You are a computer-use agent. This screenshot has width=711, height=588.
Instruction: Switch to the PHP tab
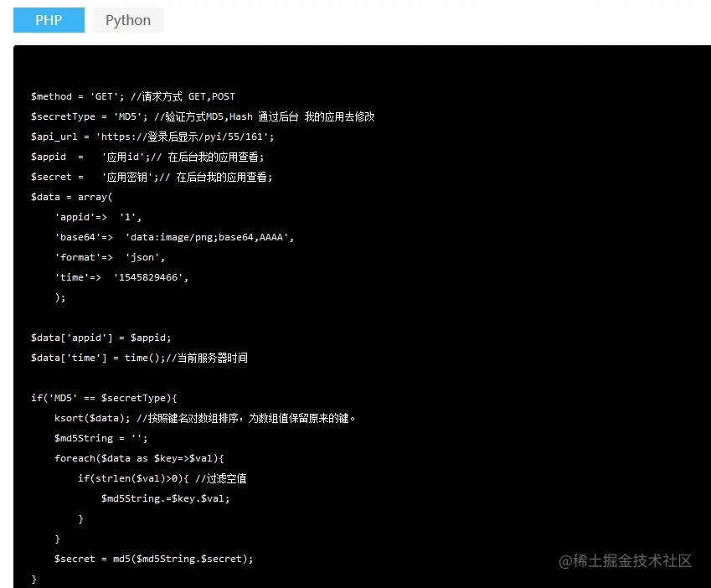(x=49, y=20)
